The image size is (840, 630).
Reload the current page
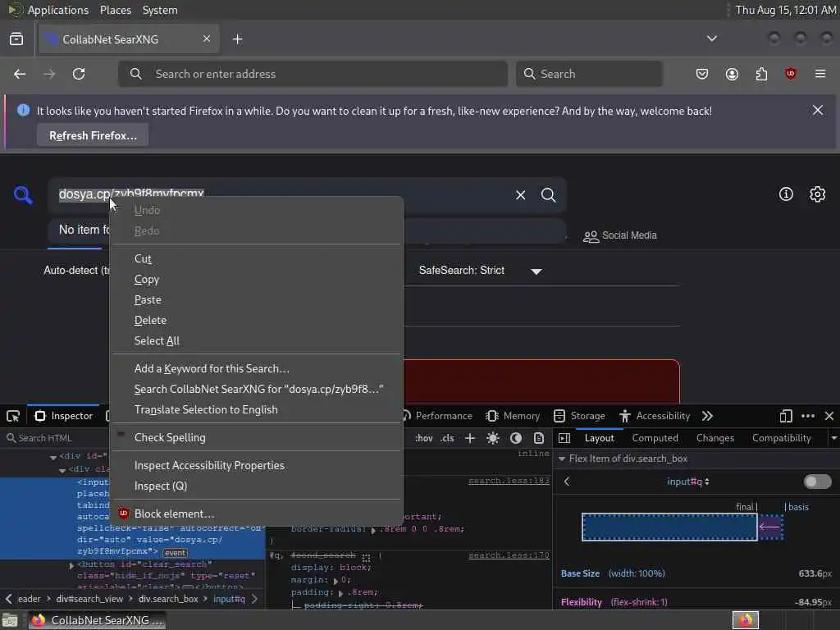pos(79,74)
